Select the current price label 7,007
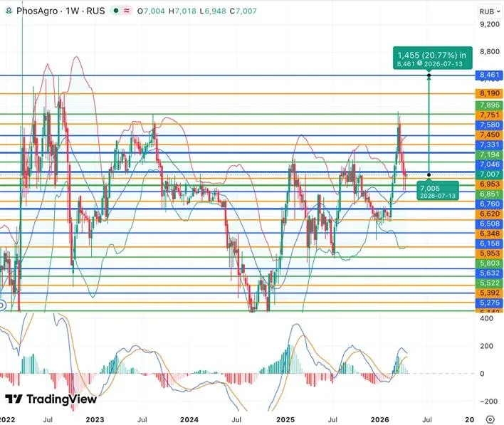Screen dimensions: 504x425 click(488, 174)
